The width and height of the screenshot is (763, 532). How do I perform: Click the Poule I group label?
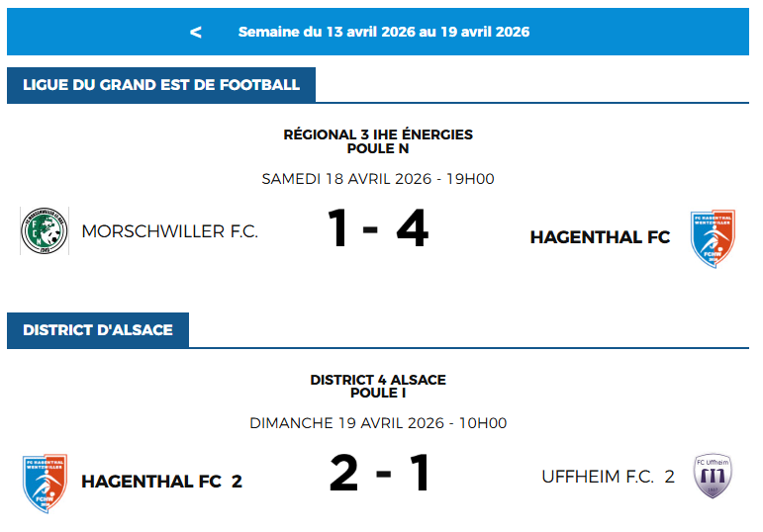pyautogui.click(x=378, y=394)
